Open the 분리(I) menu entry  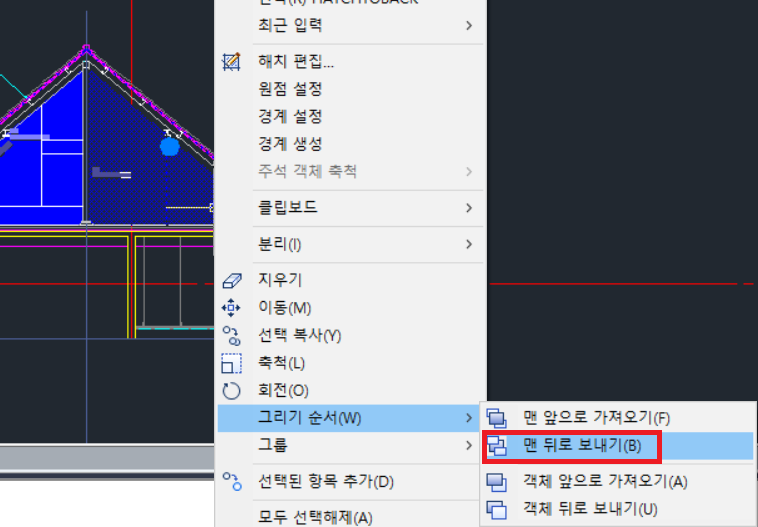click(x=350, y=244)
